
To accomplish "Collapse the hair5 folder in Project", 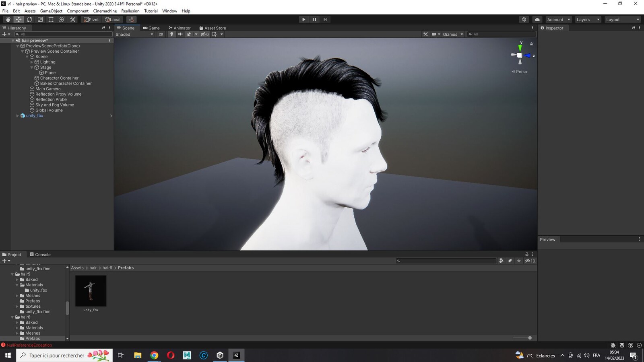I will click(x=12, y=274).
